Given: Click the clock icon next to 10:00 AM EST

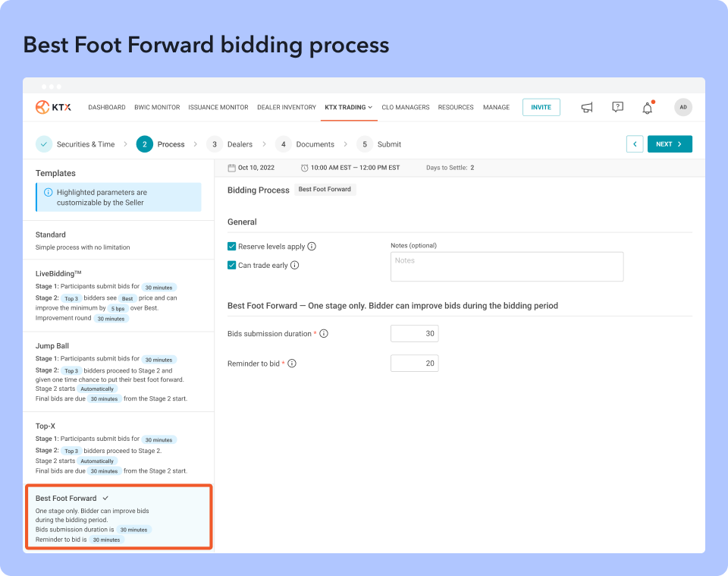Looking at the screenshot, I should (305, 168).
